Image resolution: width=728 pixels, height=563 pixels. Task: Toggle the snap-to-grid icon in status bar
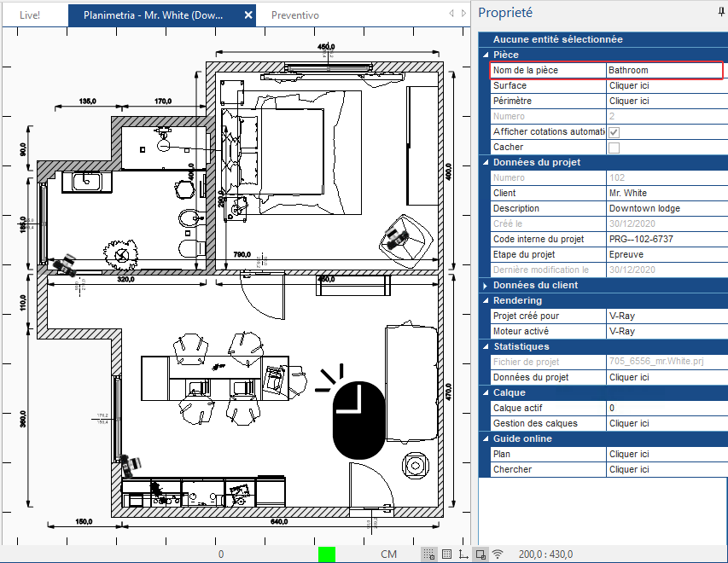coord(429,554)
